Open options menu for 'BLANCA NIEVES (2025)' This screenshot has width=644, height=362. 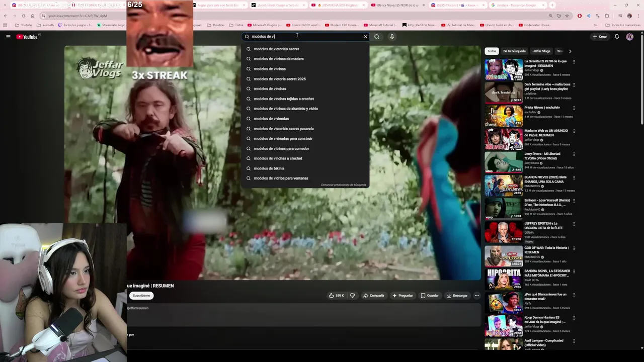[574, 178]
